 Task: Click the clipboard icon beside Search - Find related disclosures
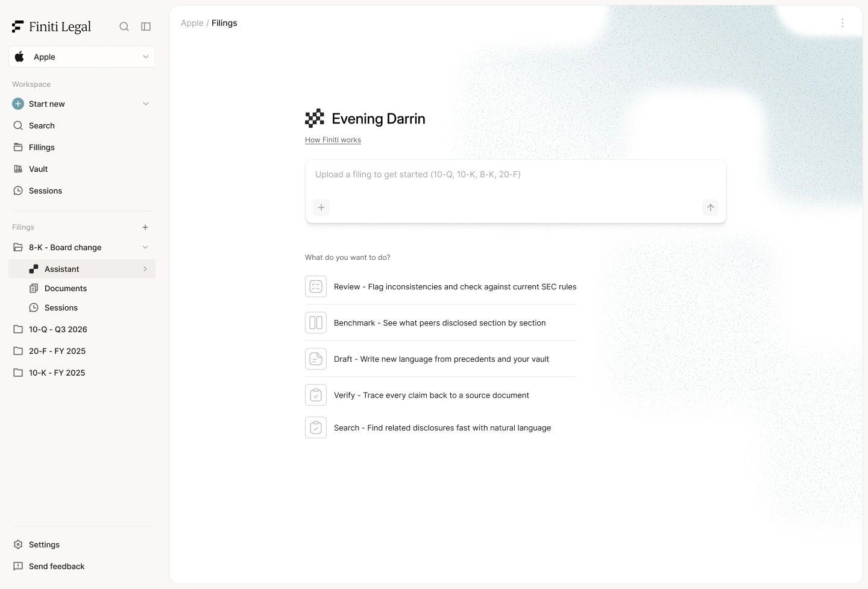pyautogui.click(x=316, y=428)
